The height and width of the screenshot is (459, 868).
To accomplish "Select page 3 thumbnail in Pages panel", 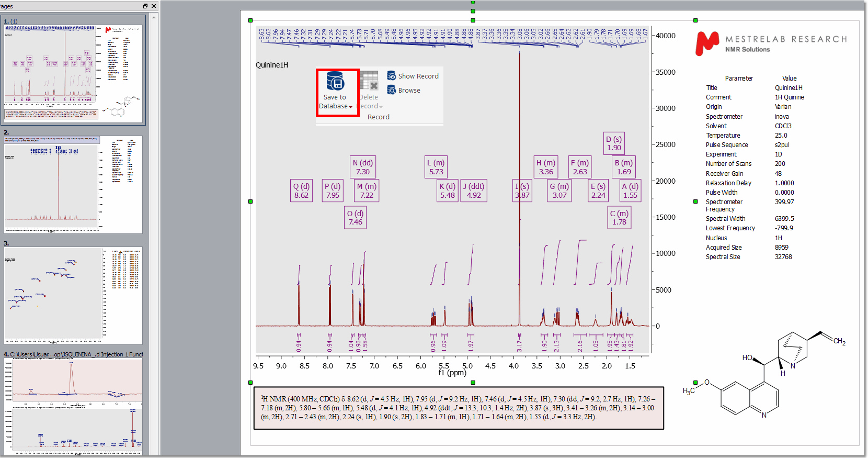I will pos(73,296).
